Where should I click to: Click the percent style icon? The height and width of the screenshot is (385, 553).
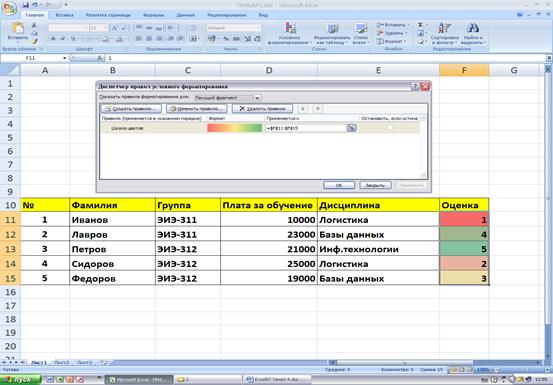226,39
